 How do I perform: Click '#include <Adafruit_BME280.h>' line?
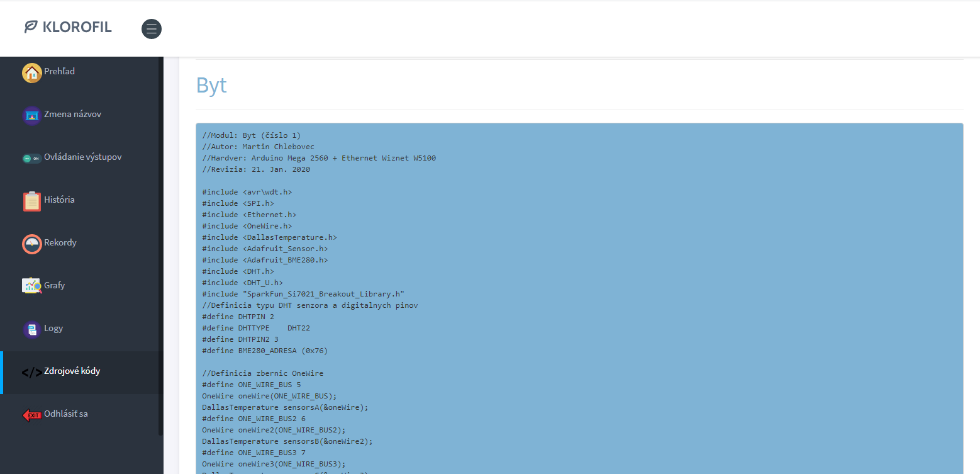265,260
